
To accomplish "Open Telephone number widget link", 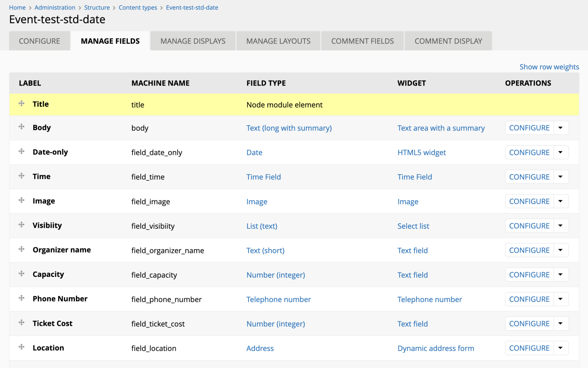I will point(430,299).
